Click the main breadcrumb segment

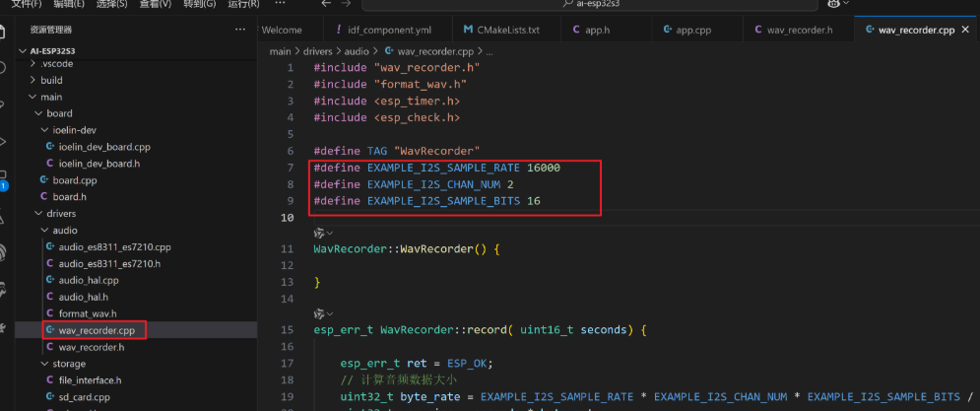click(x=280, y=51)
